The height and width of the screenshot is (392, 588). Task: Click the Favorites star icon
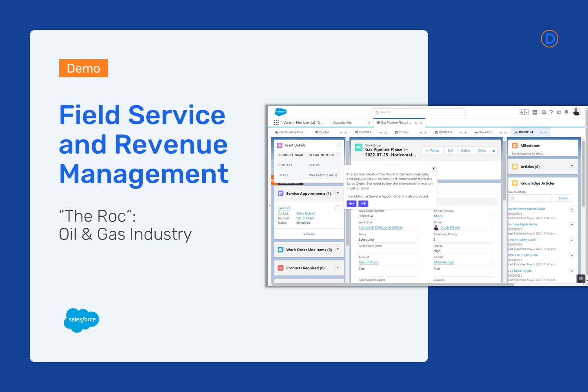[x=522, y=112]
